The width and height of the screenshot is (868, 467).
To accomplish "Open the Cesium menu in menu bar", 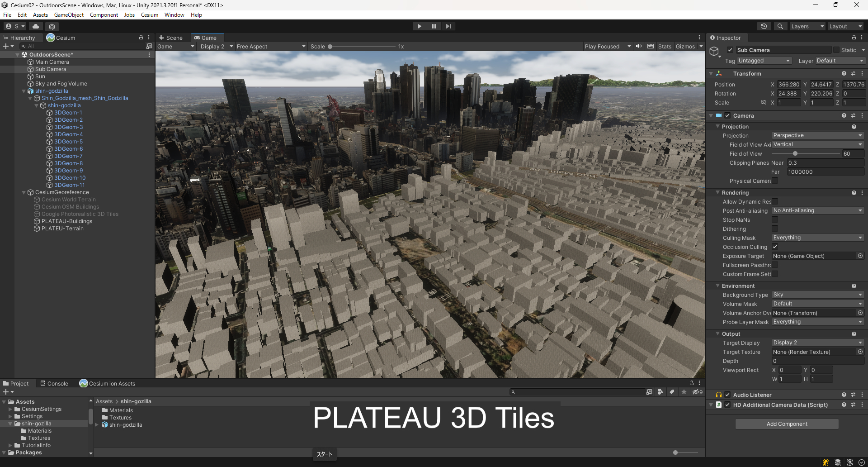I will (150, 14).
